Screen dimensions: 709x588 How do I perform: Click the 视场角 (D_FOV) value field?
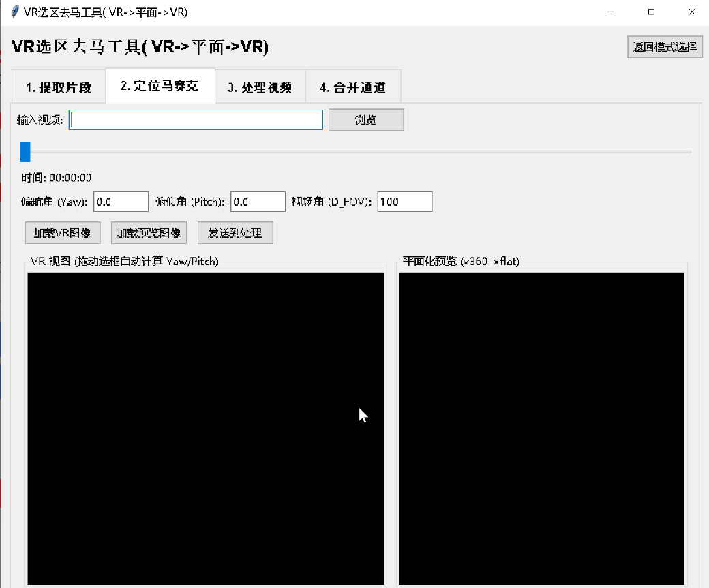(x=405, y=202)
